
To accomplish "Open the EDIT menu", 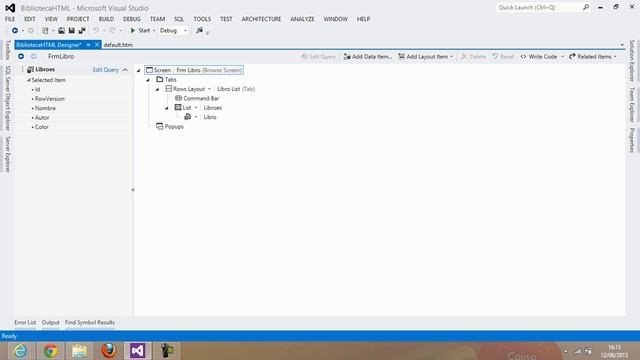I will (x=30, y=19).
